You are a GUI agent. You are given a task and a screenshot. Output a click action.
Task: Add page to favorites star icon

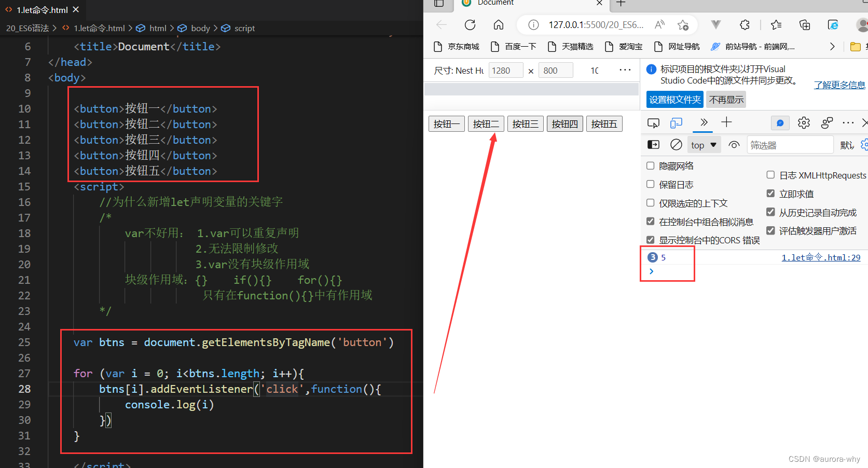coord(683,24)
